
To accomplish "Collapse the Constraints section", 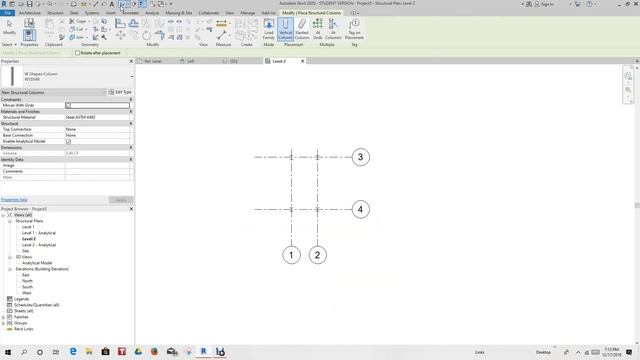I will click(131, 99).
